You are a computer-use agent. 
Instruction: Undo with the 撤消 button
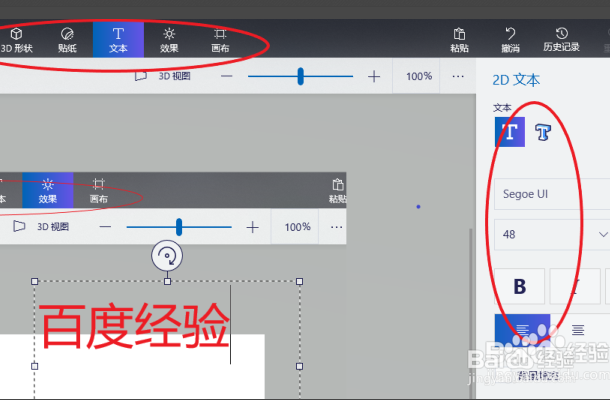(510, 40)
